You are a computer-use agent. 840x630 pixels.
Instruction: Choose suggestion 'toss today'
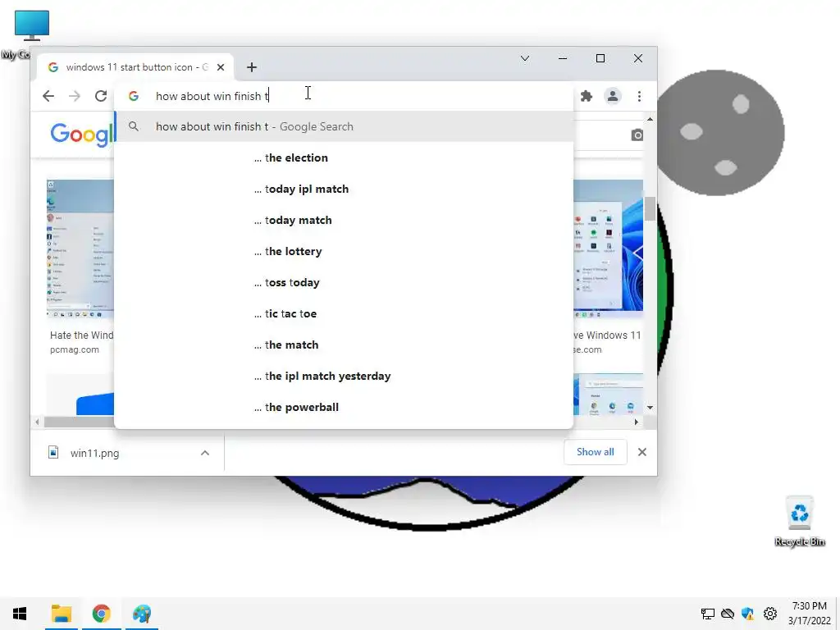click(x=344, y=282)
